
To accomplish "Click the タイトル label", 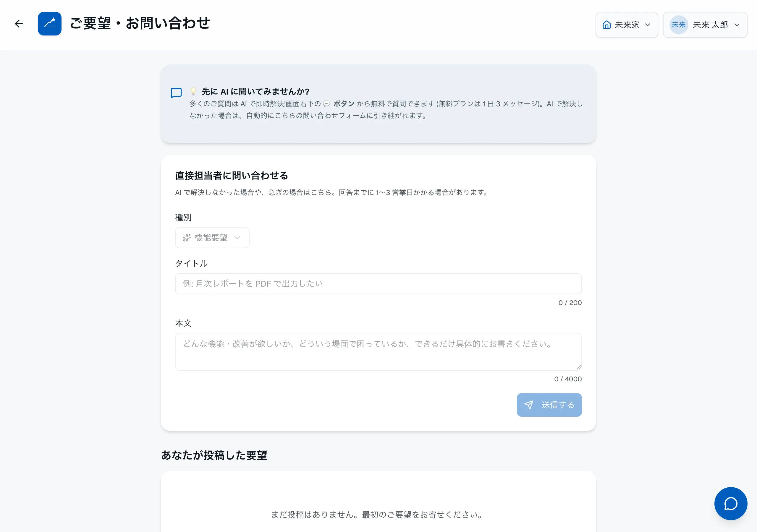I will point(191,263).
